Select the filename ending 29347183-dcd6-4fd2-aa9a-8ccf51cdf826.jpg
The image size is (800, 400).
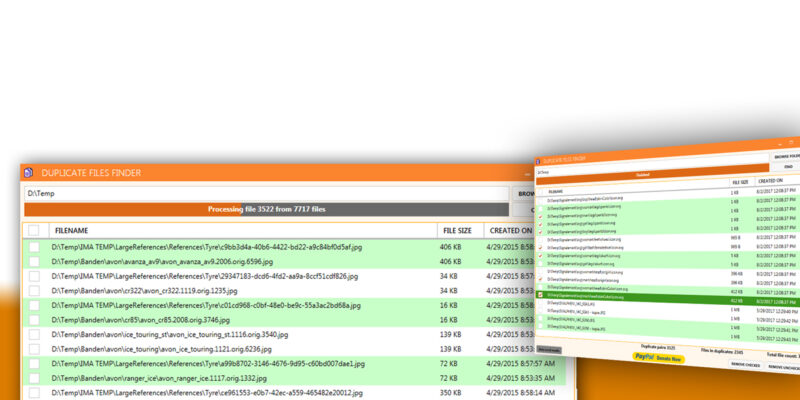pos(205,277)
